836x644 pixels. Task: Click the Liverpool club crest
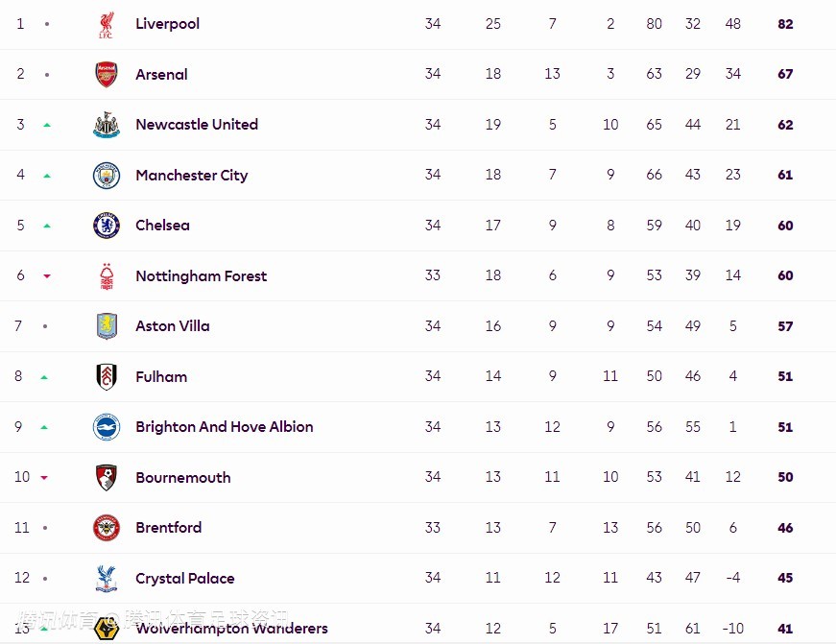click(106, 24)
